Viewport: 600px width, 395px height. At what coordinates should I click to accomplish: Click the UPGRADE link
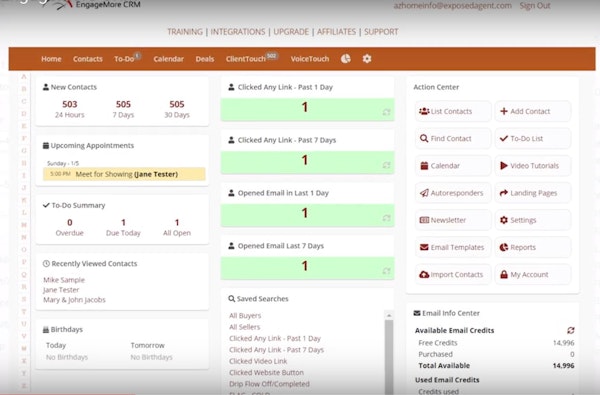tap(291, 32)
